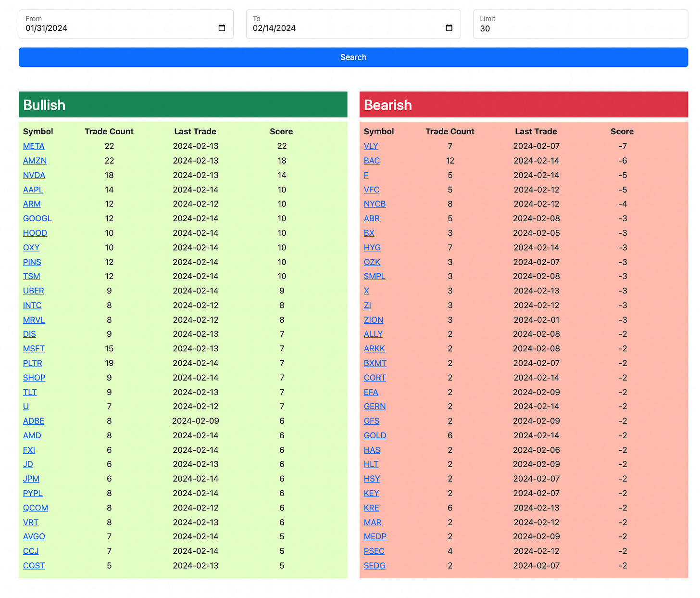This screenshot has width=700, height=598.
Task: Click the blue Search button
Action: click(x=353, y=57)
